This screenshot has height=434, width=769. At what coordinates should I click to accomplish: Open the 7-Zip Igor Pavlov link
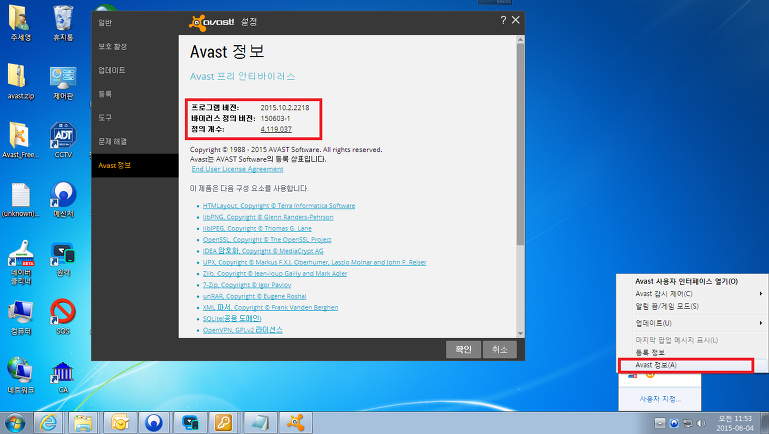point(247,285)
